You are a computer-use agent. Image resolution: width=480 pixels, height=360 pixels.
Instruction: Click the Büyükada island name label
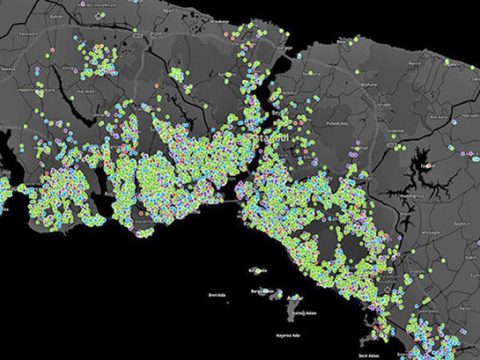pos(303,313)
